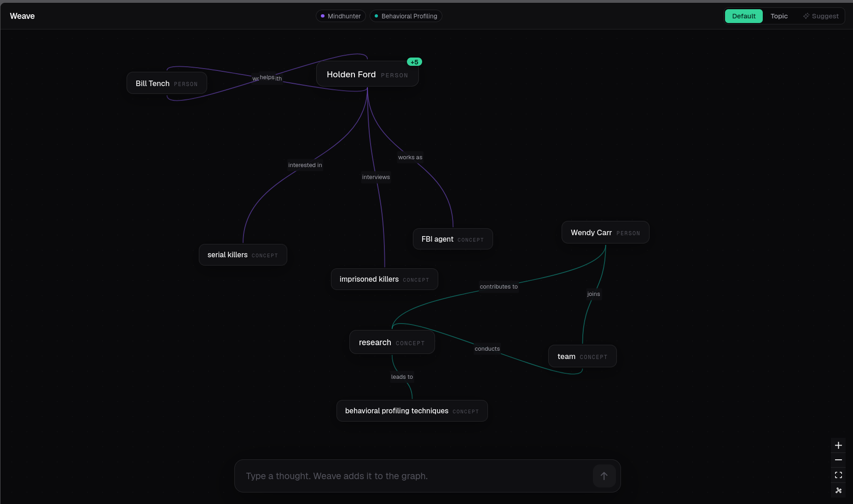Image resolution: width=853 pixels, height=504 pixels.
Task: Click the 'leads to' edge label
Action: pyautogui.click(x=402, y=377)
